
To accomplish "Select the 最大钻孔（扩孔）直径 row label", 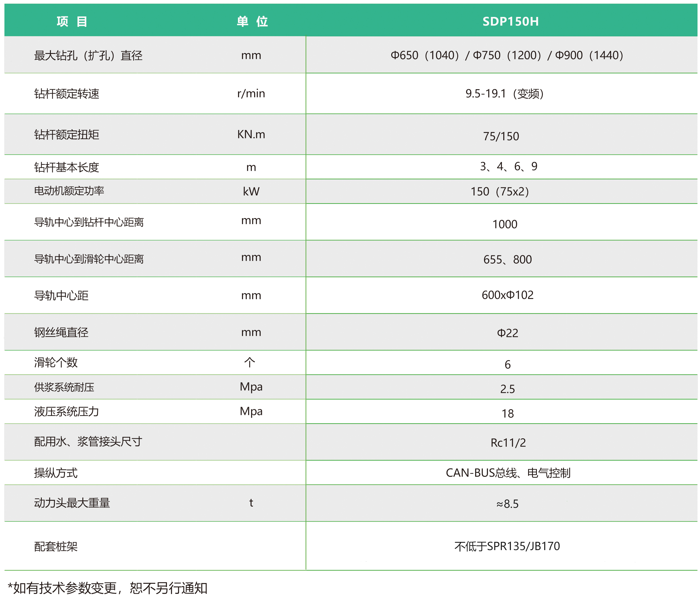I will coord(88,55).
